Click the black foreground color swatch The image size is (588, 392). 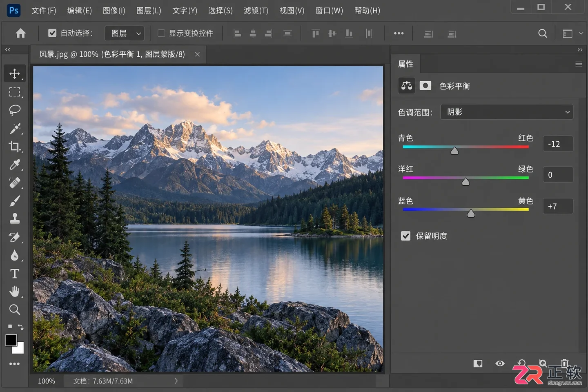11,340
